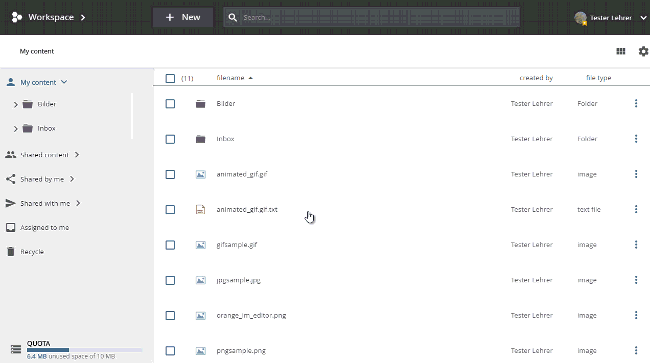Check the Inbox folder checkbox
This screenshot has width=650, height=363.
tap(170, 139)
